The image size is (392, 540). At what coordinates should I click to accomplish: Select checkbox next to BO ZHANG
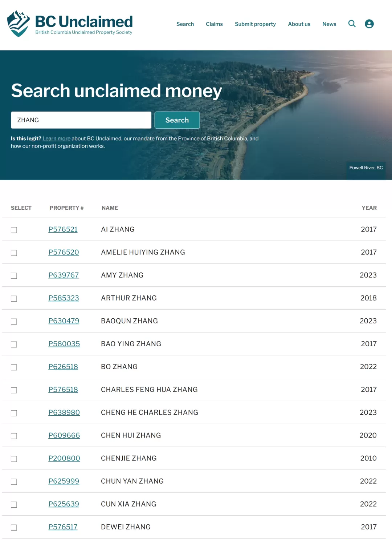14,367
